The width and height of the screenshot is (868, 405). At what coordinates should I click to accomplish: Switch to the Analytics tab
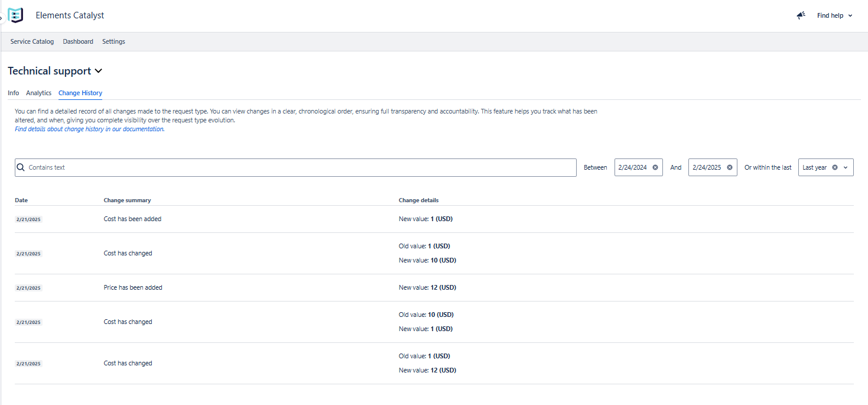tap(38, 93)
